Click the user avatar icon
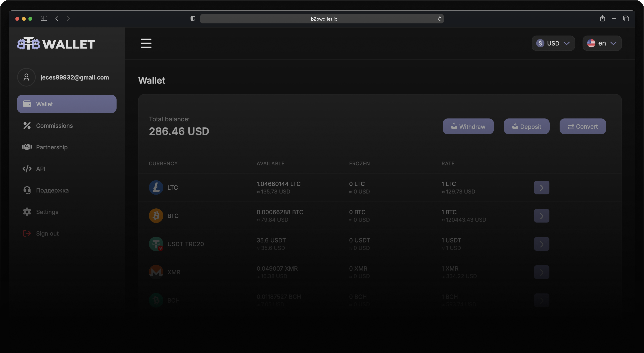The image size is (644, 353). click(26, 77)
